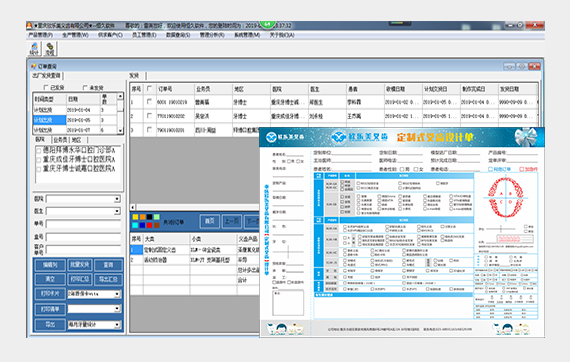Check the checkbox of order row 1
570x362 pixels.
coord(149,102)
